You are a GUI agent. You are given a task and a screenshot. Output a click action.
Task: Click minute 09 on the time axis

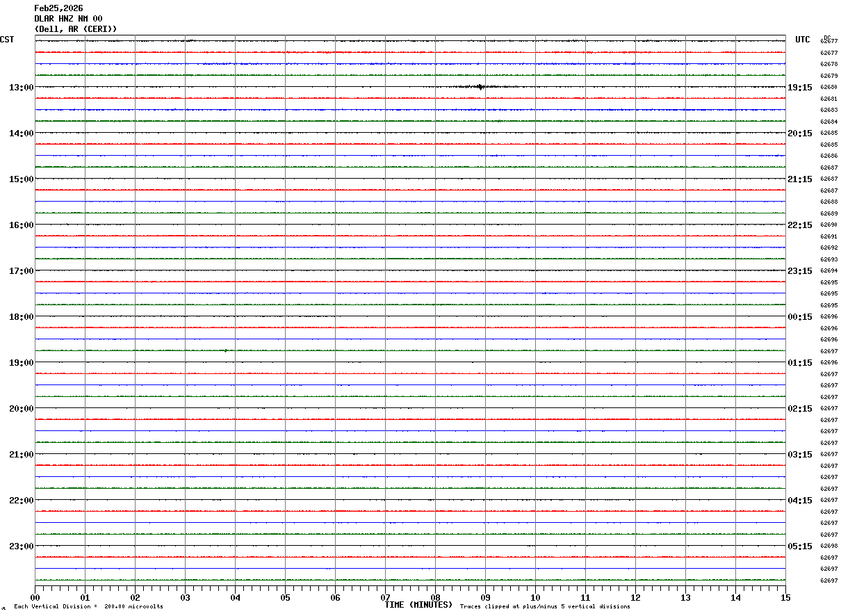pos(486,597)
